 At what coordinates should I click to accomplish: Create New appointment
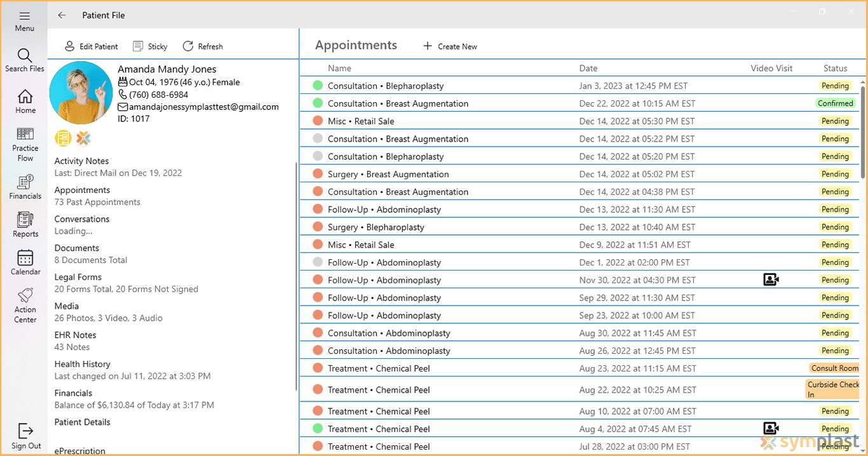pos(449,46)
